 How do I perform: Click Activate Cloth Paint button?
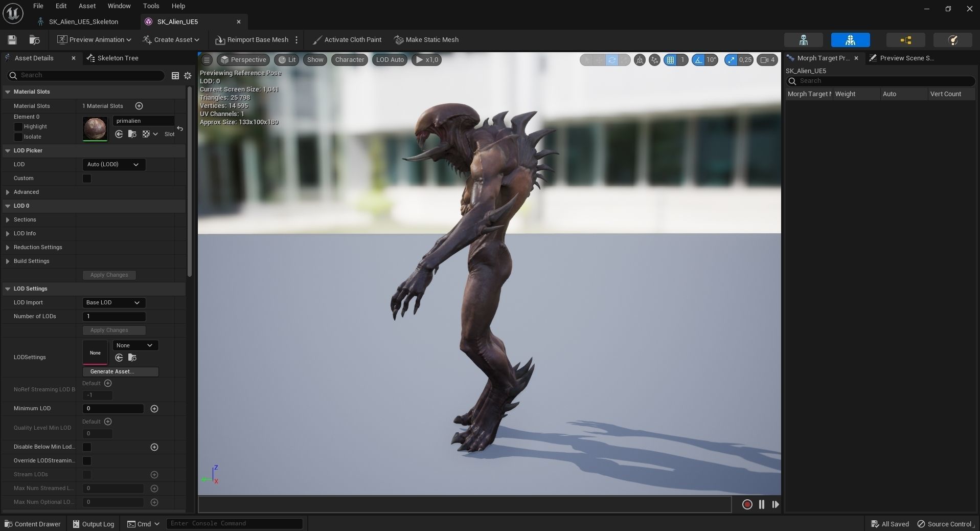pos(347,40)
